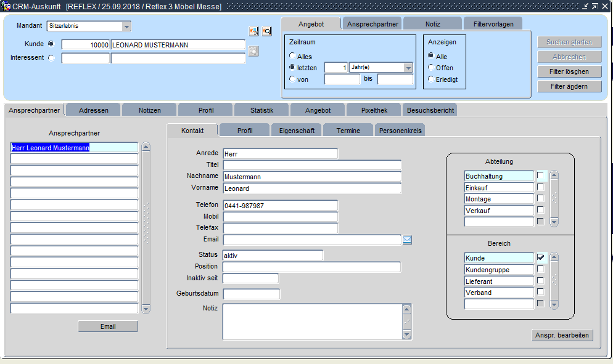The width and height of the screenshot is (613, 364).
Task: Enable the Buchhaltung department checkbox
Action: pyautogui.click(x=541, y=176)
